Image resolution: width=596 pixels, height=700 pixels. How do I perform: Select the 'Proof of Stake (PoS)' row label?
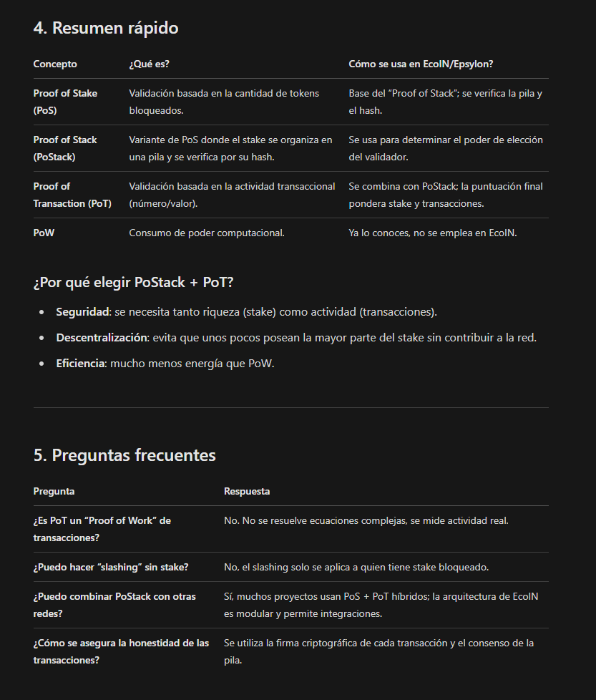point(65,102)
